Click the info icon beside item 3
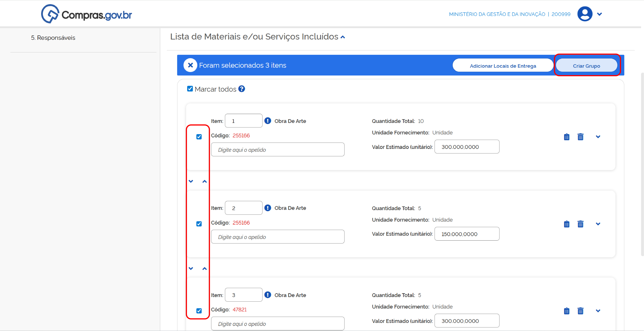Viewport: 644px width, 331px height. click(x=268, y=295)
